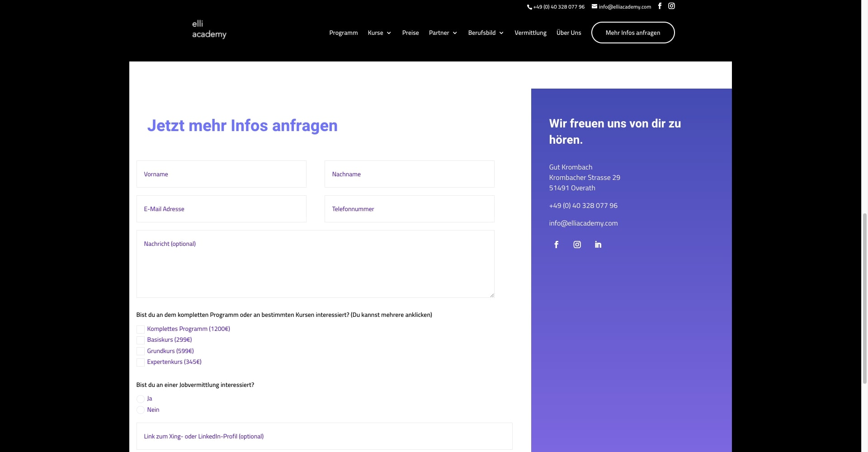Click header email info@elliacademy.com
868x452 pixels.
point(625,7)
